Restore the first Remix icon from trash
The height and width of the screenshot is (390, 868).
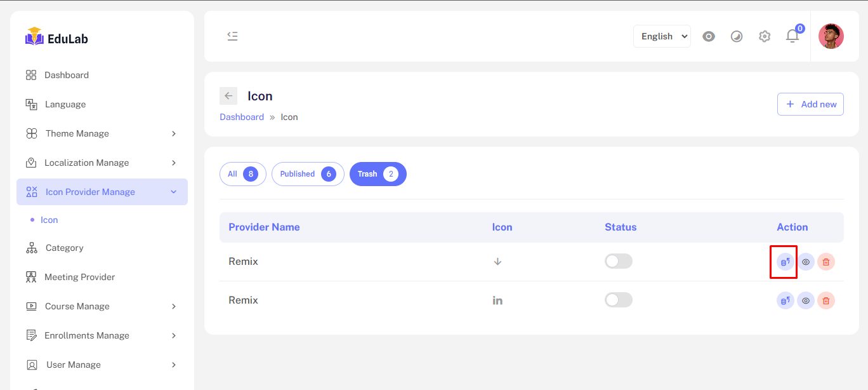(786, 262)
